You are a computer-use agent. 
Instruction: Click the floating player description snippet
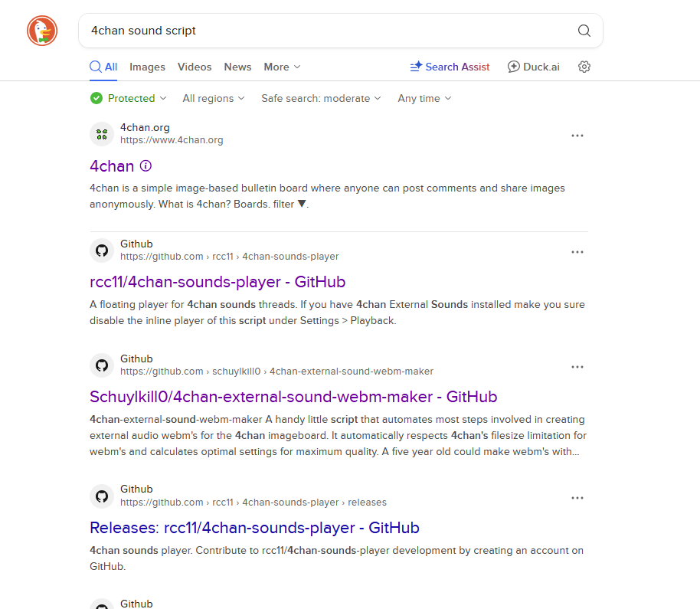(x=337, y=313)
